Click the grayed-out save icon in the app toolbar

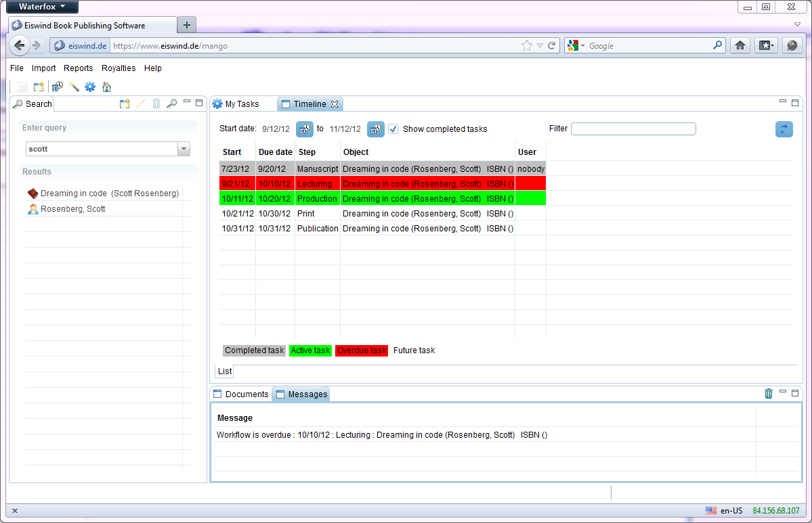(22, 87)
